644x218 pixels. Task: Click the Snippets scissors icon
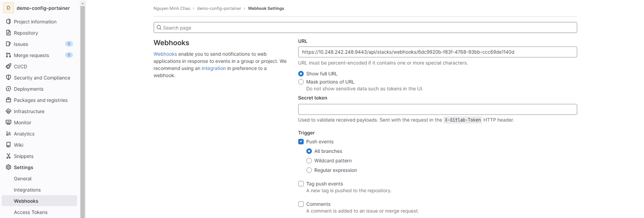(9, 156)
